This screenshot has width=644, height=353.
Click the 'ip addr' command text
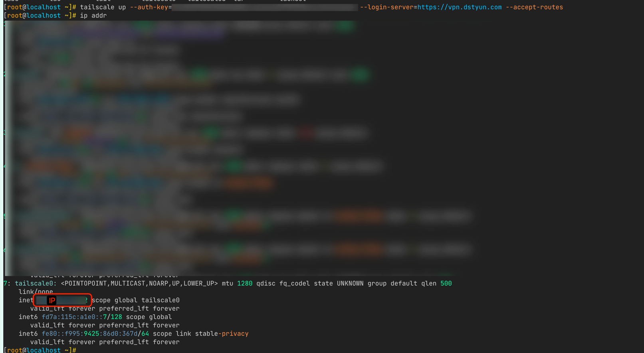[93, 16]
